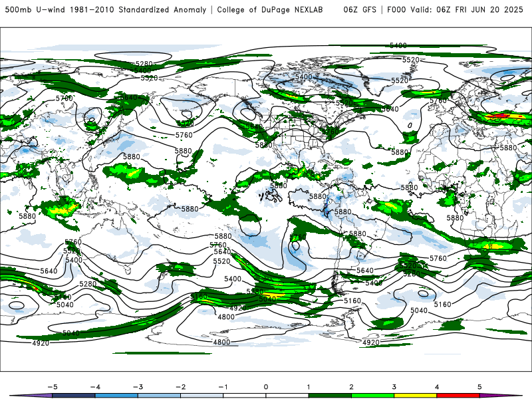Click the 5880 contour label over the Middle East
532x399 pixels.
click(508, 148)
